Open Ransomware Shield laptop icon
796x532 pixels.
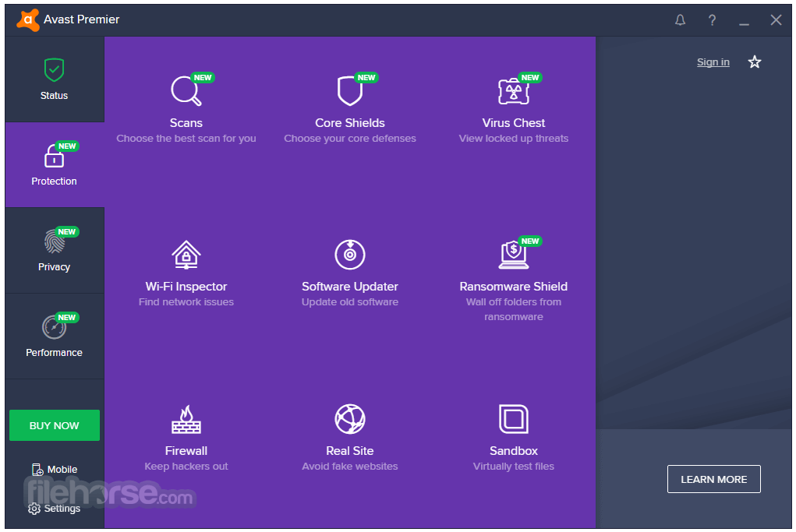[513, 255]
